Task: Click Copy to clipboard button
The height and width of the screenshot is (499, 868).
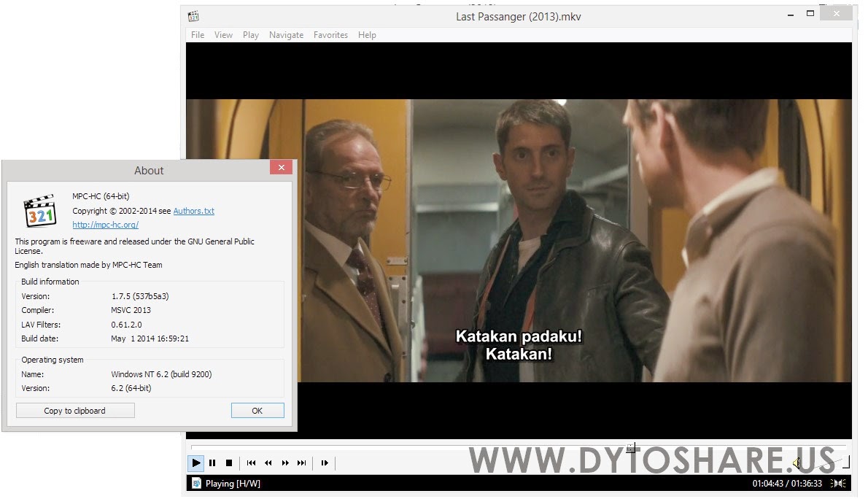Action: click(75, 411)
